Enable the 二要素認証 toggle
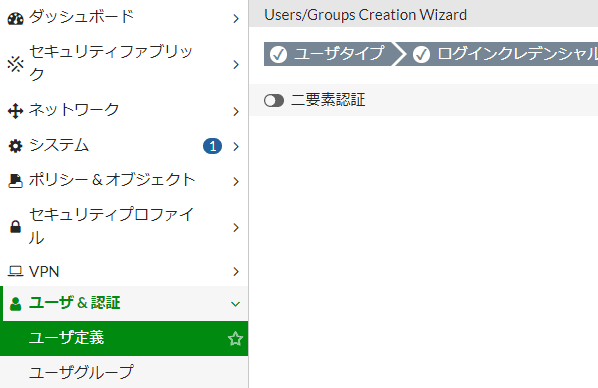 (x=274, y=101)
